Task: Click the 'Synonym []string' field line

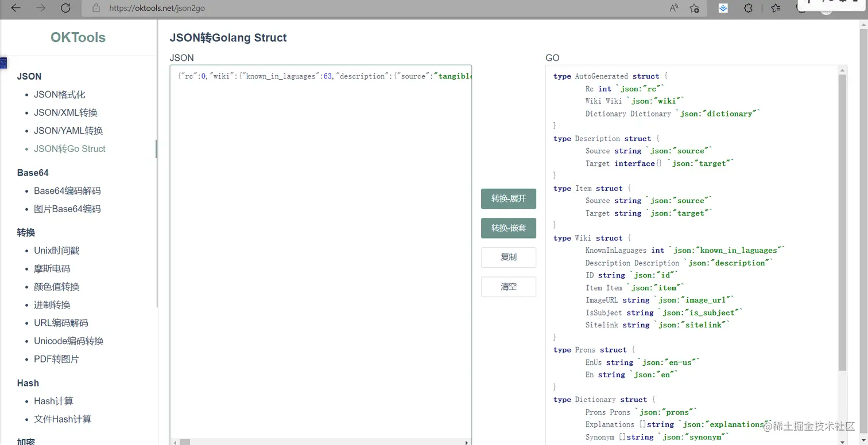Action: (x=658, y=438)
